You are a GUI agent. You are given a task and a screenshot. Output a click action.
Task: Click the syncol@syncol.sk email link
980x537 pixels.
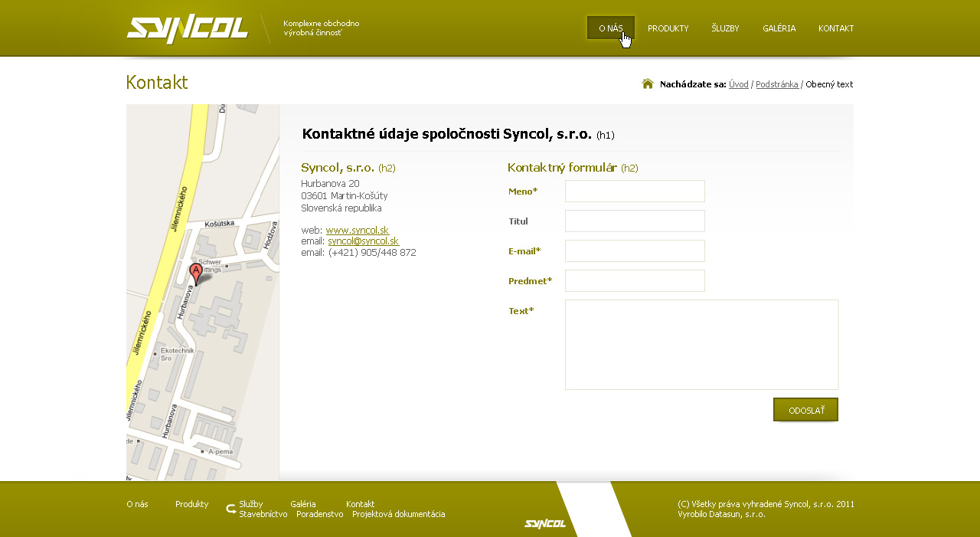click(x=363, y=241)
